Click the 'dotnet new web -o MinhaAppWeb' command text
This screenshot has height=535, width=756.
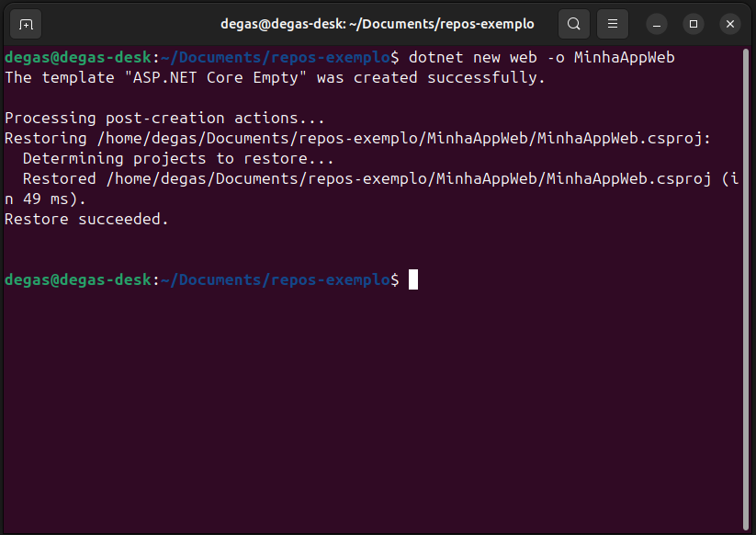[x=541, y=57]
